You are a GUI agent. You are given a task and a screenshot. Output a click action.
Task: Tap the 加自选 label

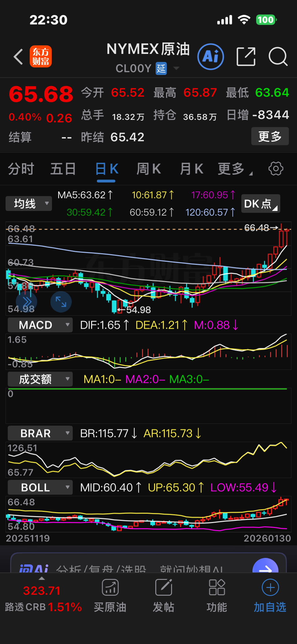pyautogui.click(x=270, y=607)
